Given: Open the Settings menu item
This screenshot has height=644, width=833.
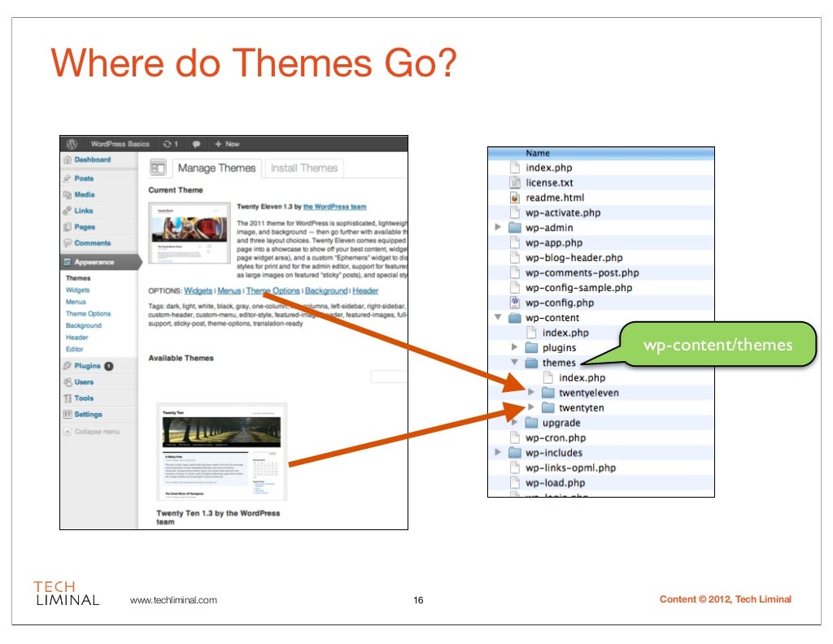Looking at the screenshot, I should coord(88,414).
